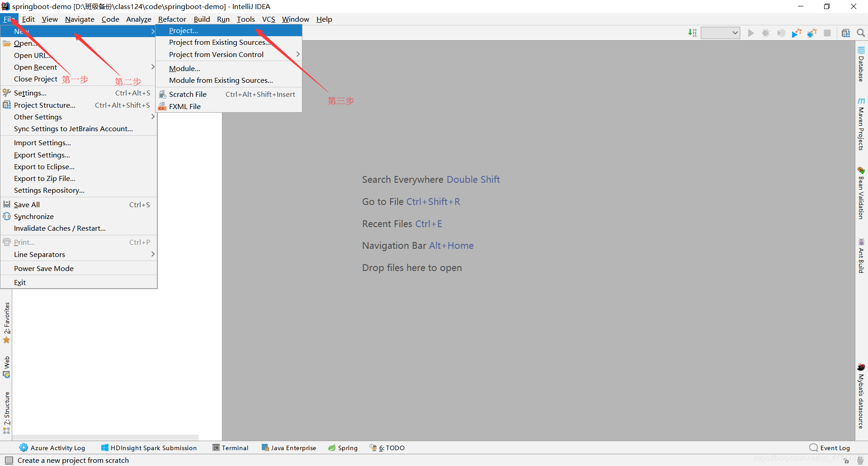Expand Line Separators submenu
The image size is (868, 466).
(153, 254)
